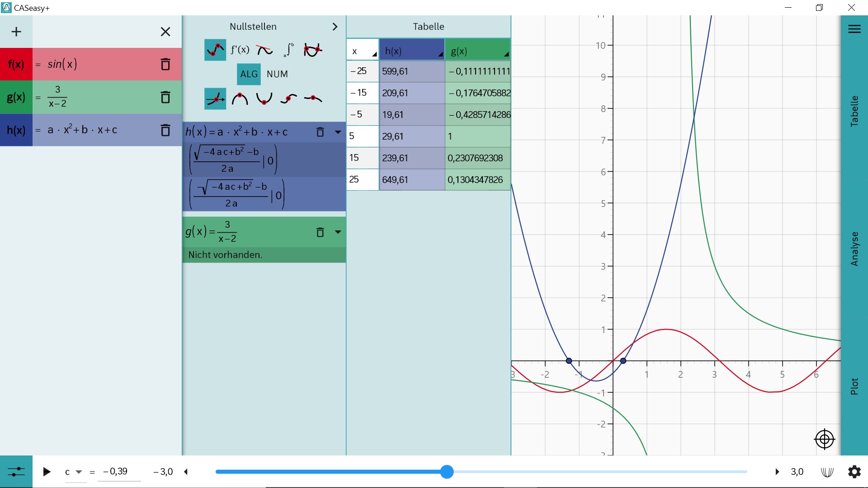Switch to NUM calculation mode

point(277,74)
